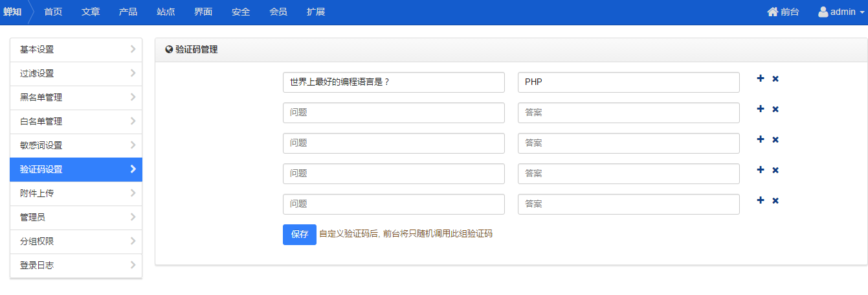Screen dimensions: 868x295
Task: Click the home icon next to 前台
Action: [x=772, y=12]
